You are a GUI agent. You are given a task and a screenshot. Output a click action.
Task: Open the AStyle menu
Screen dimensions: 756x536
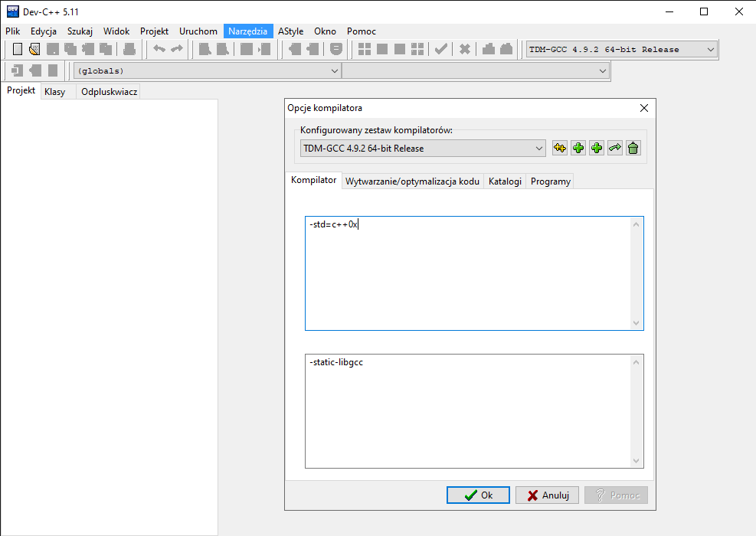(290, 31)
